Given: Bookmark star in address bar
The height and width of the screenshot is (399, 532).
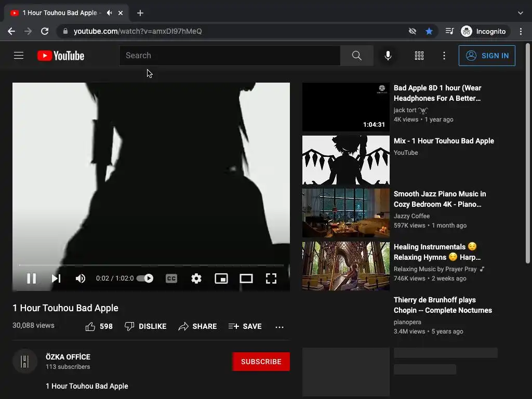Looking at the screenshot, I should pyautogui.click(x=429, y=31).
